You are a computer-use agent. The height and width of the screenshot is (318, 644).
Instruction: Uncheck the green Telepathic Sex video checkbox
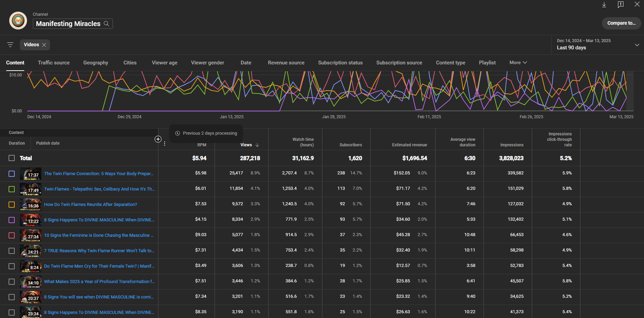(12, 189)
